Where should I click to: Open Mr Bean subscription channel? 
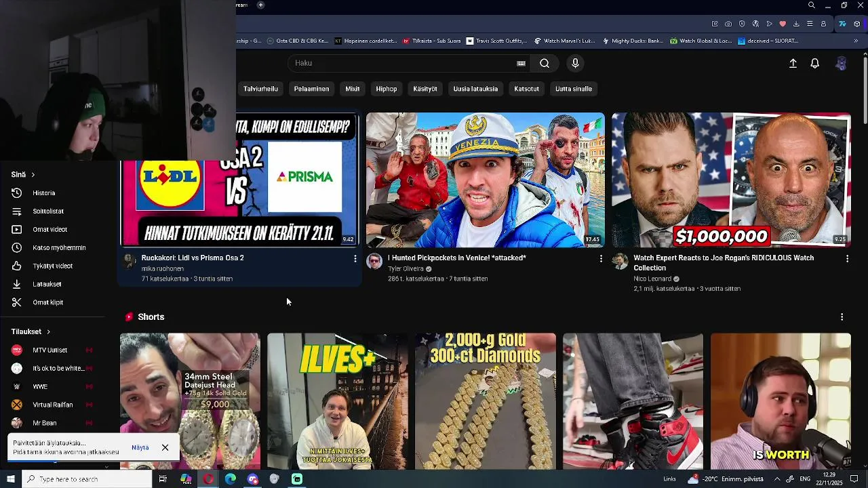[52, 424]
